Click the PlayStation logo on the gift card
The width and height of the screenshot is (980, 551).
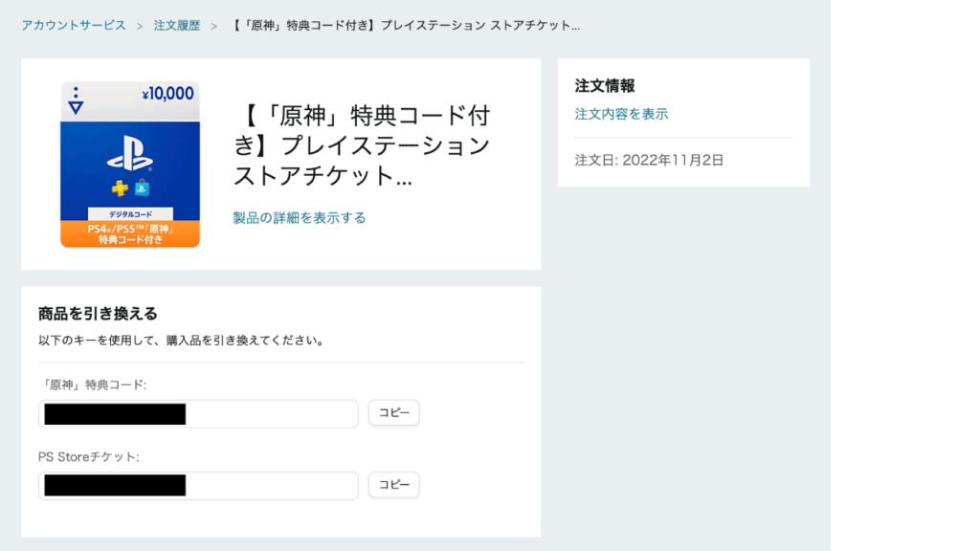[132, 152]
